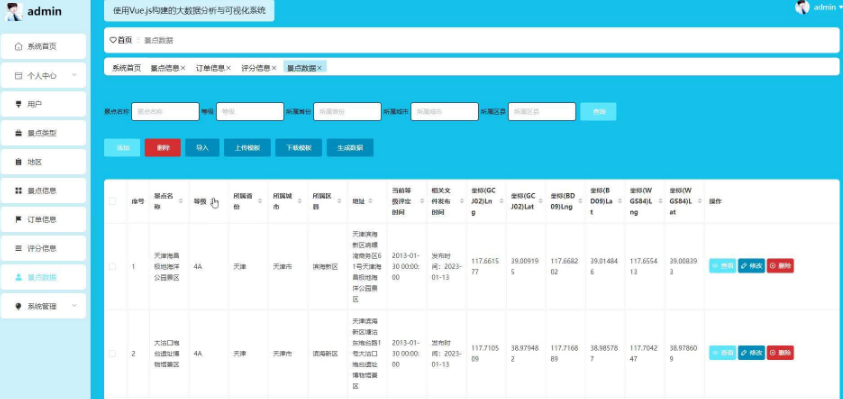Close the 订单信息 tab with its ×
843x399 pixels.
(x=228, y=68)
